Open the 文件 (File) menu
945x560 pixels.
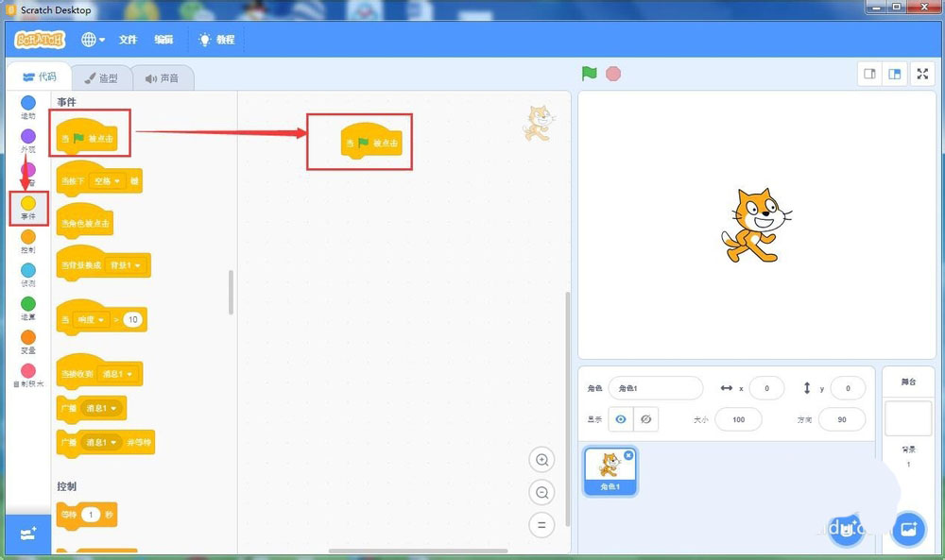click(x=128, y=40)
